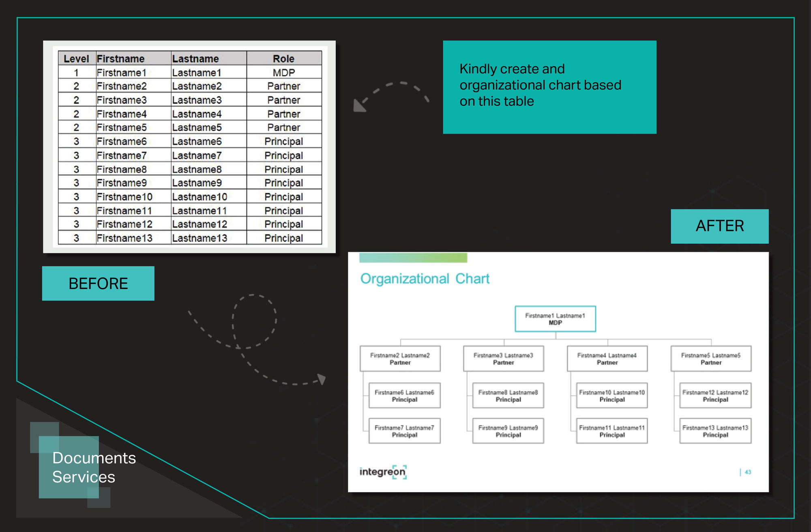The height and width of the screenshot is (532, 811).
Task: Click the Documents Services title
Action: pos(94,467)
